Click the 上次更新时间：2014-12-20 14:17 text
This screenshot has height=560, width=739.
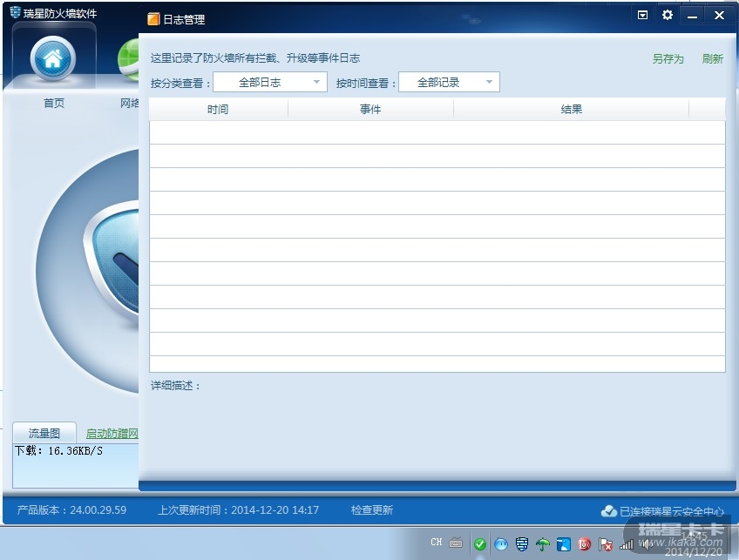[x=238, y=510]
